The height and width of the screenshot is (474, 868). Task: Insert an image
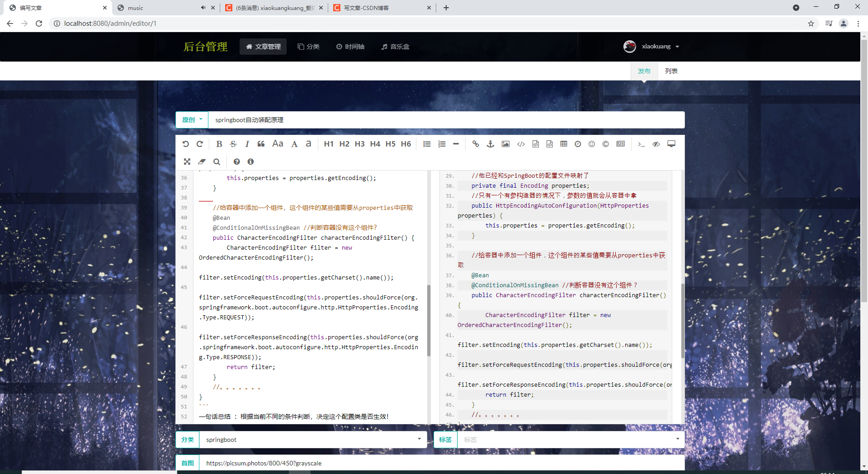pos(505,144)
